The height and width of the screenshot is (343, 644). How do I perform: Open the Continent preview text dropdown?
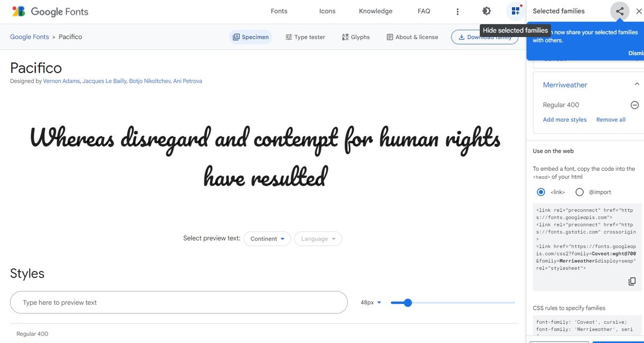267,239
